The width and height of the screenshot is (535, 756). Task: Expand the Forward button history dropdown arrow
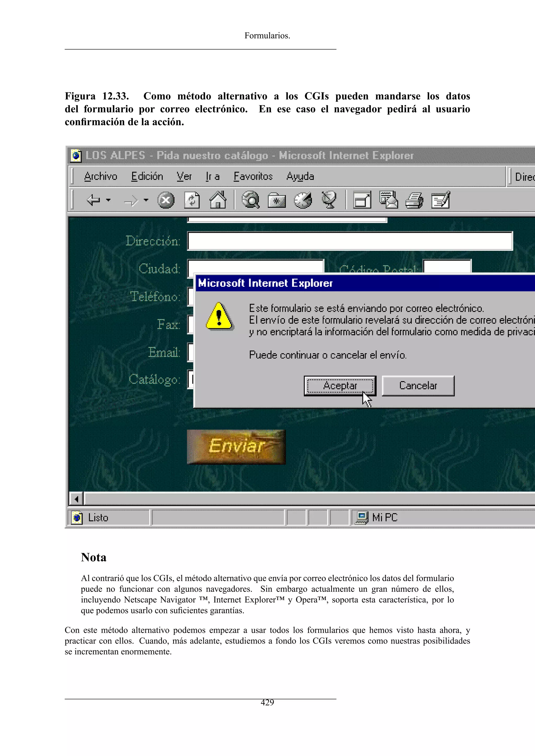146,200
